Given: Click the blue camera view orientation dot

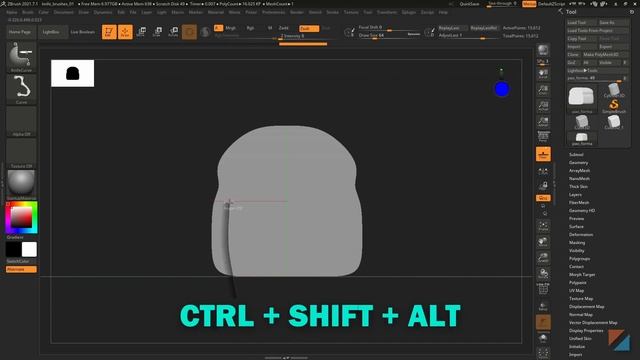Looking at the screenshot, I should pyautogui.click(x=502, y=89).
